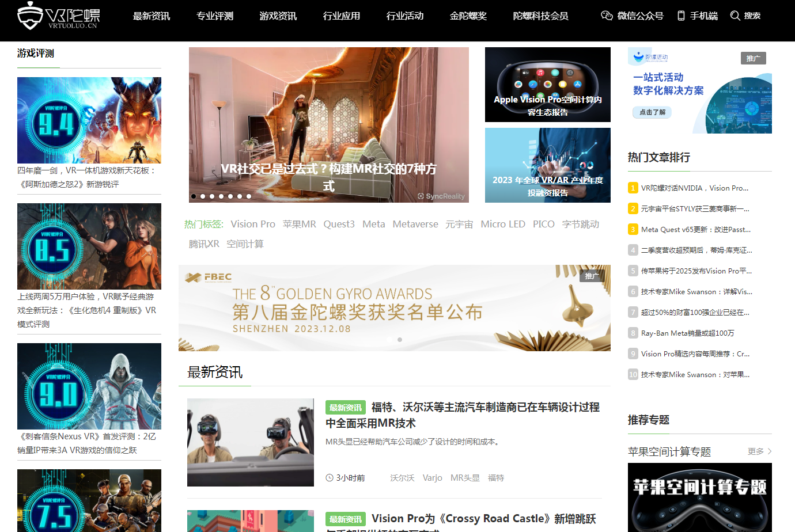Click the green 最新资讯 badge on the 福特 article
This screenshot has width=795, height=532.
pos(346,408)
